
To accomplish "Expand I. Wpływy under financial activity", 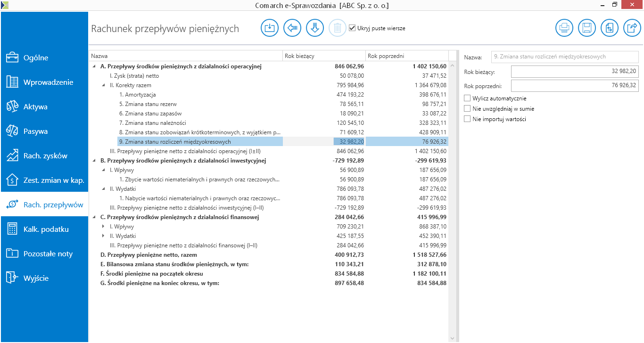I will [104, 227].
